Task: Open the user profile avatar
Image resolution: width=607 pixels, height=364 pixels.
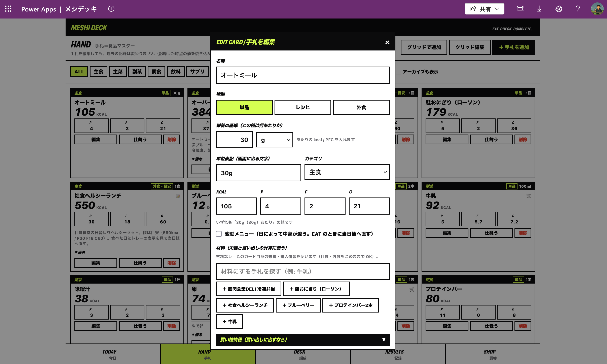Action: (597, 9)
